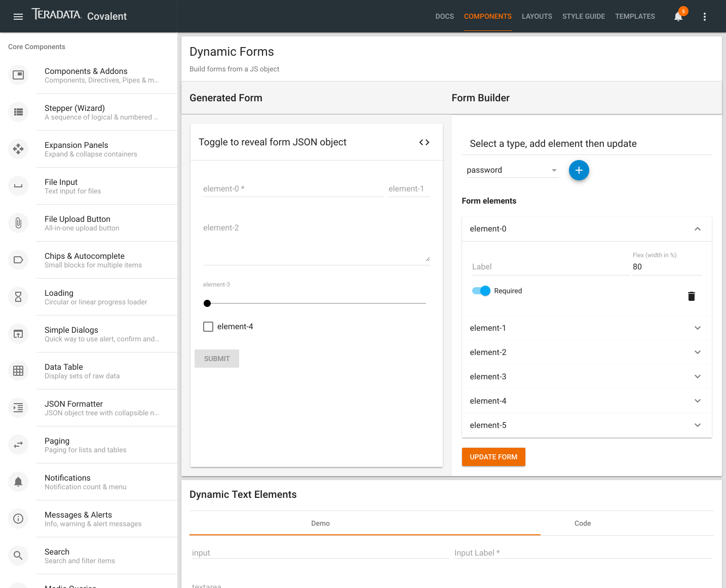Expand the element-5 panel
This screenshot has width=726, height=588.
(x=587, y=425)
